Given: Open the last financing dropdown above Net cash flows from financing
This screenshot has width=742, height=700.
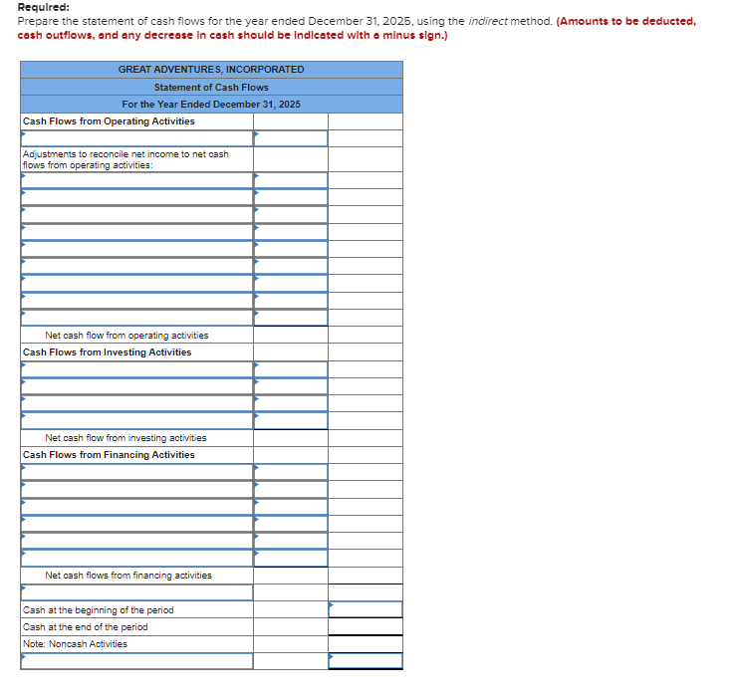Looking at the screenshot, I should pyautogui.click(x=136, y=558).
